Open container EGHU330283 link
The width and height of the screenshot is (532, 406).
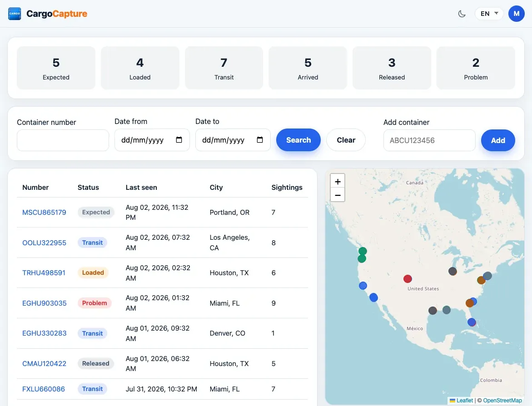45,333
